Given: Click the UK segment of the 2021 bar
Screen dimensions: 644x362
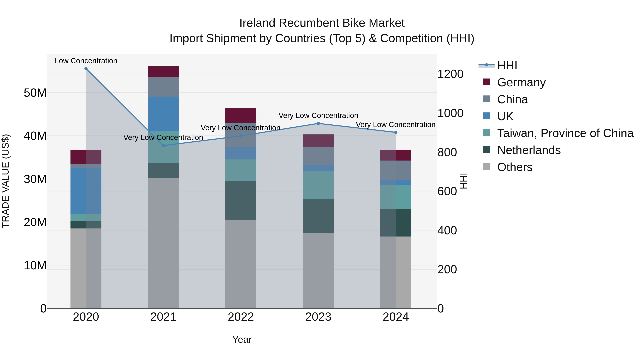Looking at the screenshot, I should [164, 114].
